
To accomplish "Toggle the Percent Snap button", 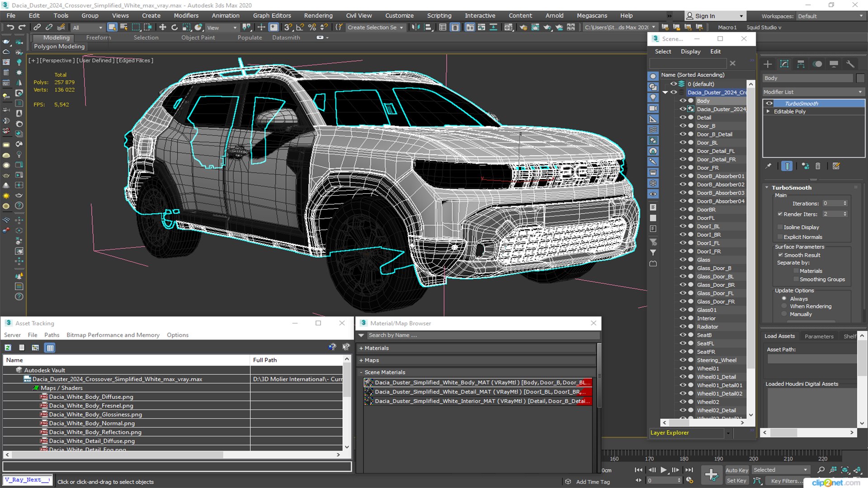I will tap(312, 28).
